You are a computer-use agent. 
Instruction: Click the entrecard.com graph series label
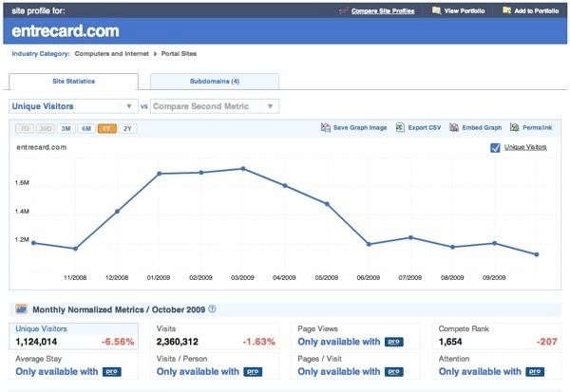click(42, 147)
